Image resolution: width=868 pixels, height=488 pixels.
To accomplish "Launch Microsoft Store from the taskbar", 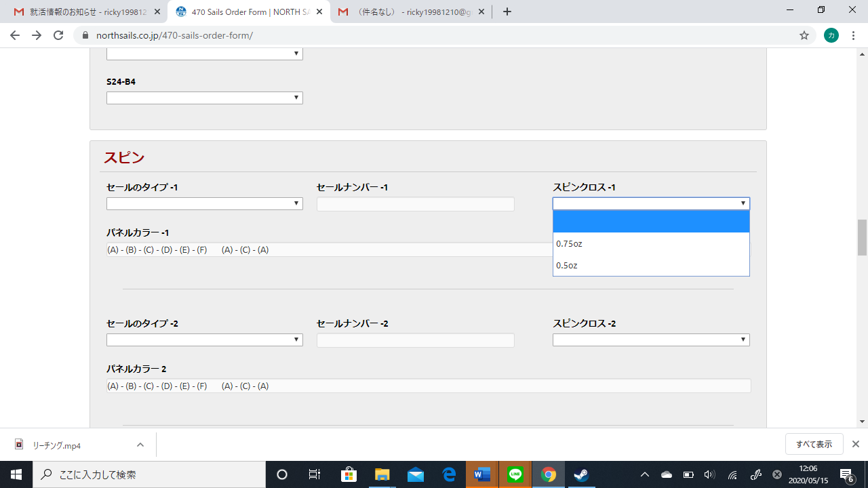I will tap(349, 474).
